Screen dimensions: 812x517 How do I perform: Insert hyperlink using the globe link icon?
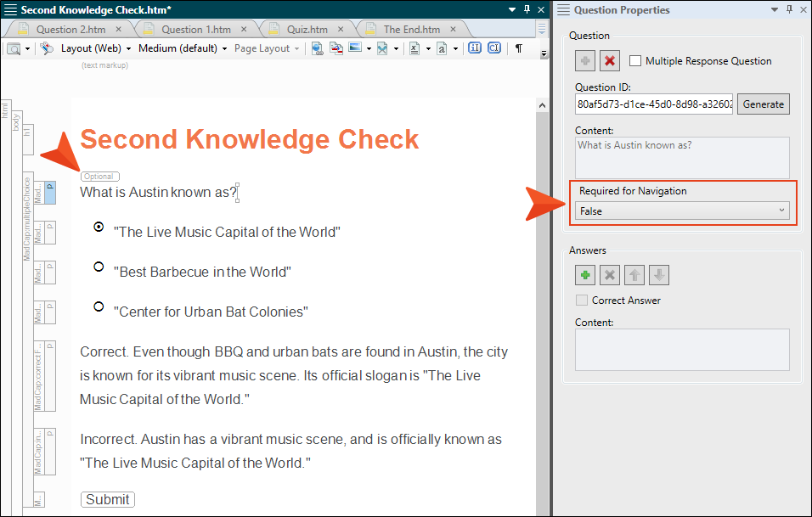click(318, 48)
